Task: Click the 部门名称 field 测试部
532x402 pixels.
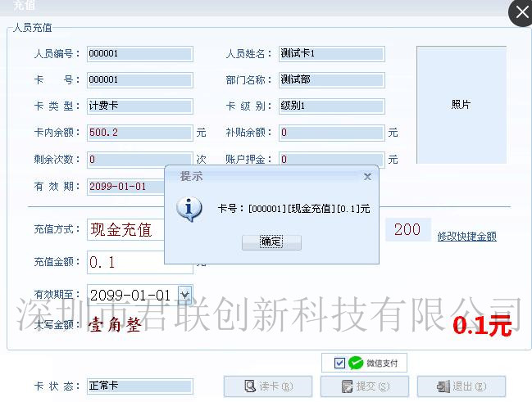Action: click(x=332, y=80)
